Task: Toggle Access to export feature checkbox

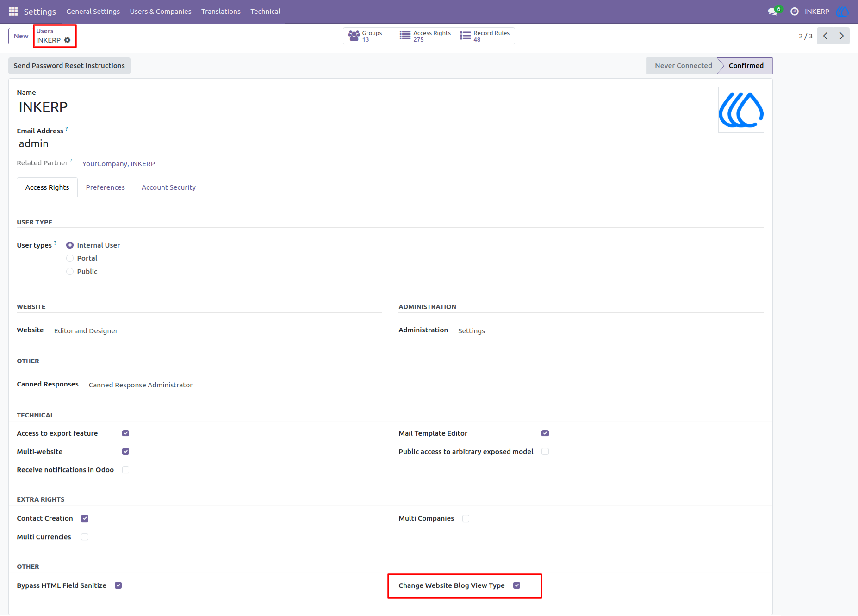Action: coord(126,433)
